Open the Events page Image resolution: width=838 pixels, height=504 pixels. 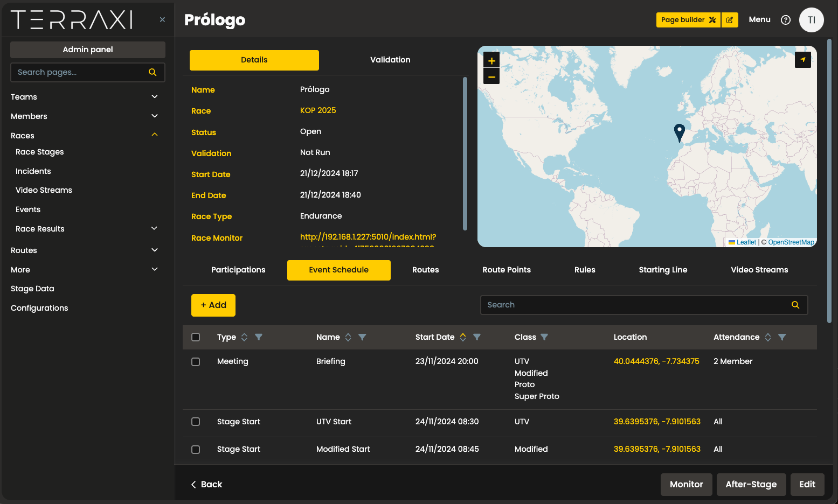pyautogui.click(x=28, y=209)
